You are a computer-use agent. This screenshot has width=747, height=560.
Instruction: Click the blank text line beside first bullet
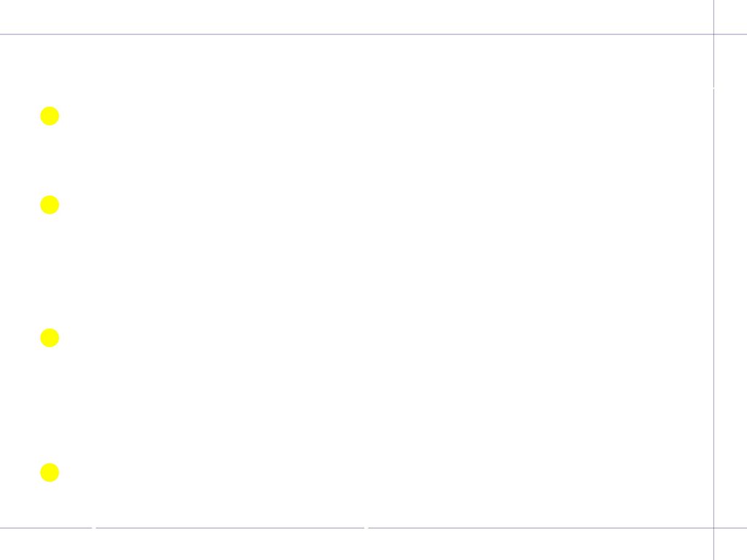(x=386, y=116)
